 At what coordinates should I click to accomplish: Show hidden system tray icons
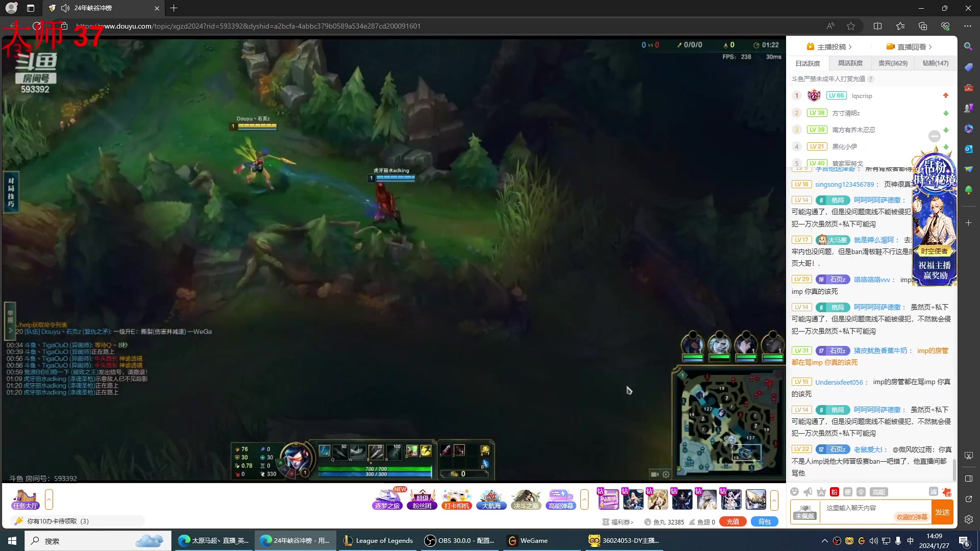click(824, 541)
